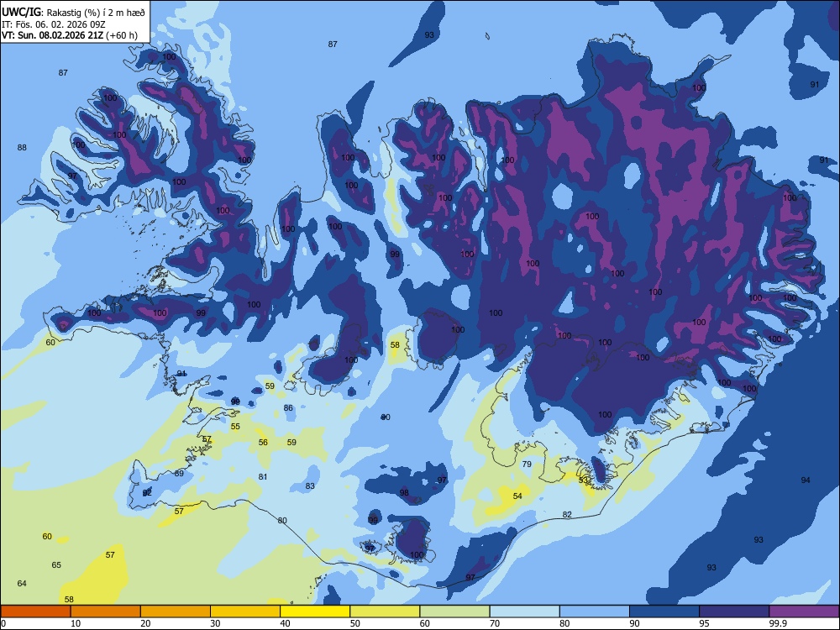Click the 20–30 amber legend swatch
The width and height of the screenshot is (840, 630).
click(176, 612)
